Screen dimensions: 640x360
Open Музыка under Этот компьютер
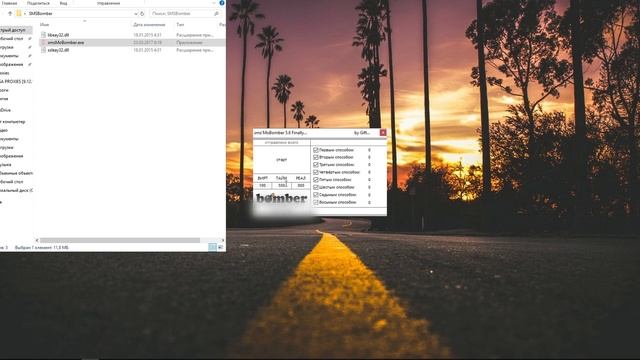(6, 164)
